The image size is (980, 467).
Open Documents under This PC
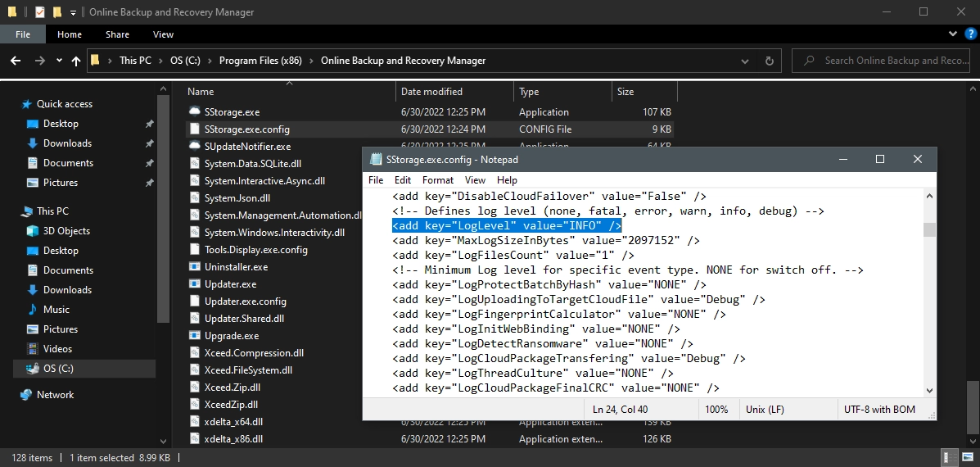68,270
